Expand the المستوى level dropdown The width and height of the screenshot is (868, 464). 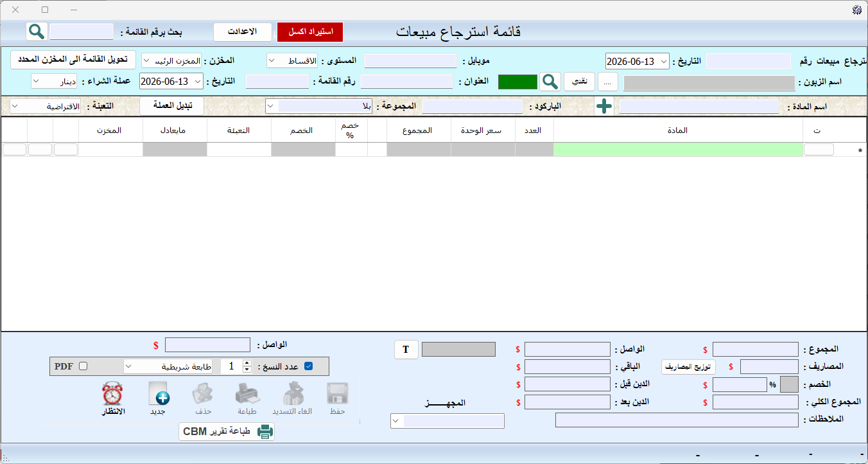(272, 61)
